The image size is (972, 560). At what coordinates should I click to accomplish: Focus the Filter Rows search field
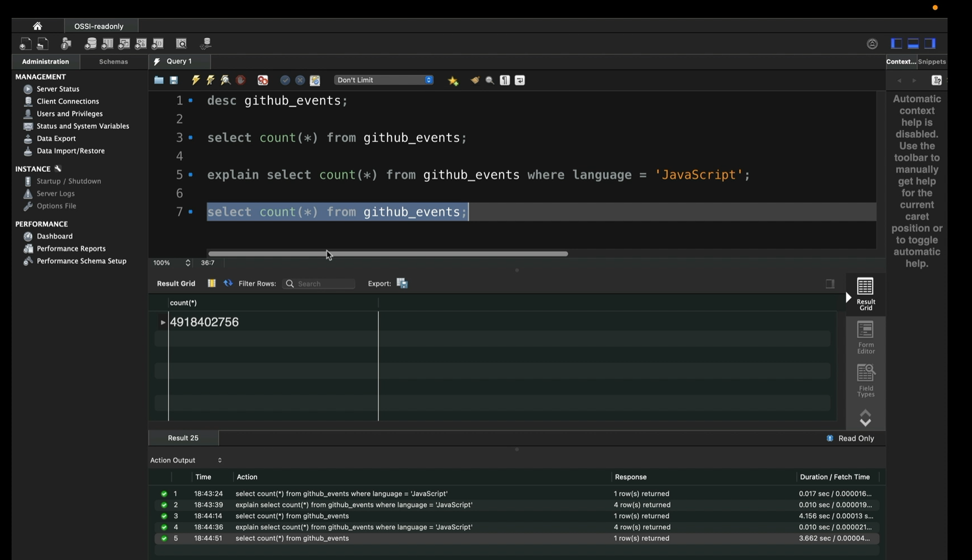319,284
